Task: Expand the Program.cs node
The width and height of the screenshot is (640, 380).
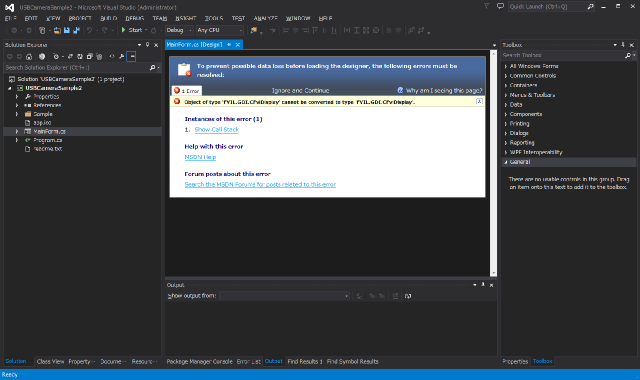Action: tap(17, 140)
